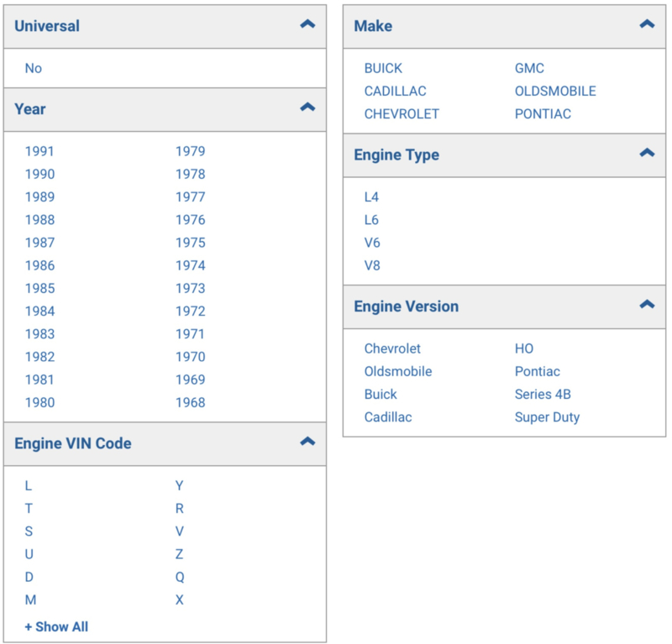Choose OLDSMOBILE under Make
The image size is (672, 644).
click(555, 92)
